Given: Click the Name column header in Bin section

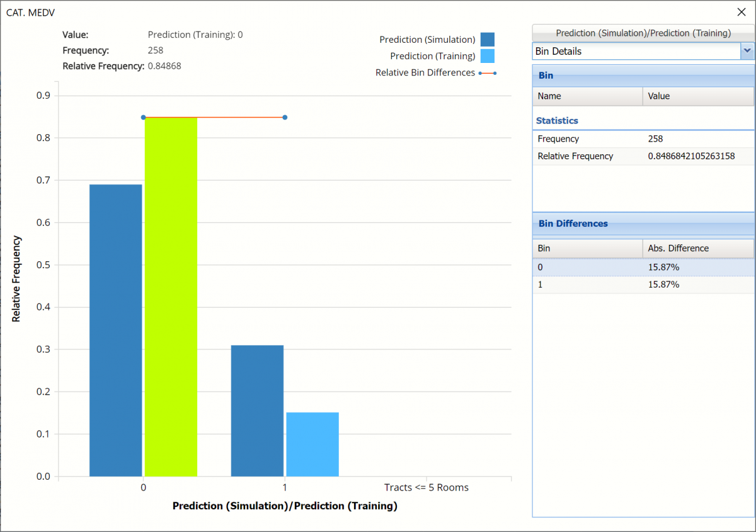Looking at the screenshot, I should coord(587,96).
